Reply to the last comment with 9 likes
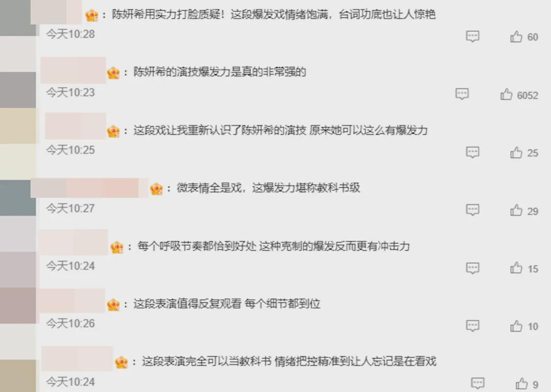The image size is (551, 392). [x=478, y=383]
